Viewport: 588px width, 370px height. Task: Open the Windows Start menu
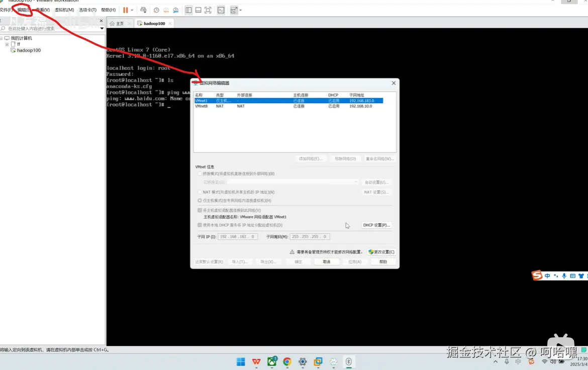pyautogui.click(x=241, y=362)
